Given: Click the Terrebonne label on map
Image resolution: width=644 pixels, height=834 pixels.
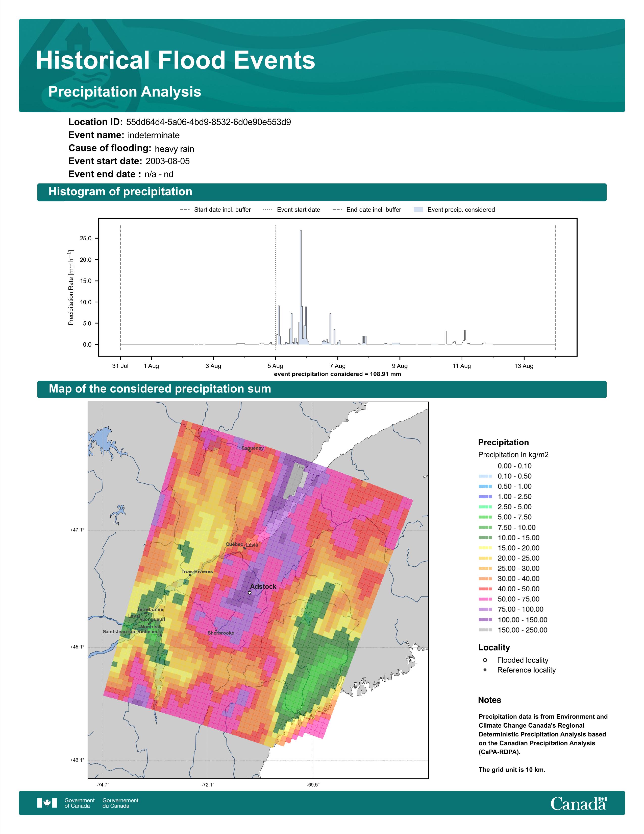Looking at the screenshot, I should (150, 610).
